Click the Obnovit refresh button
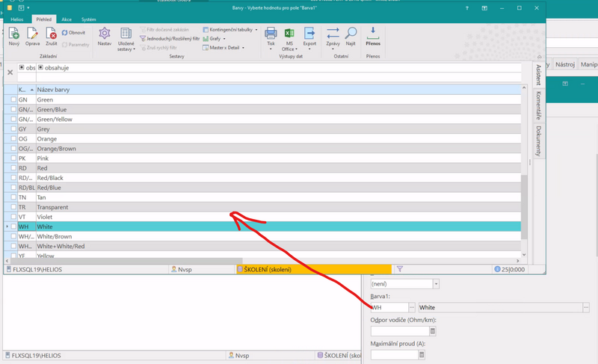The image size is (598, 364). tap(75, 33)
